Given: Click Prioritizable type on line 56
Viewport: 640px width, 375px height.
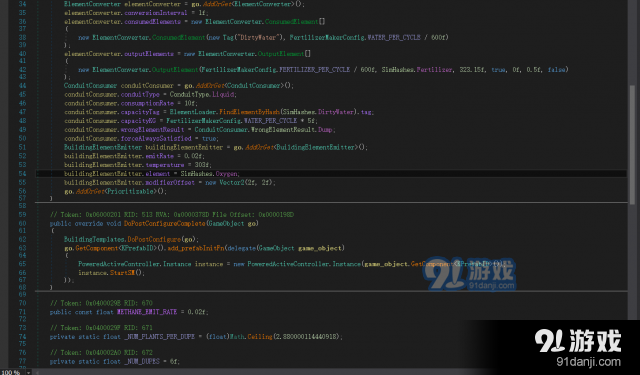Looking at the screenshot, I should (131, 191).
